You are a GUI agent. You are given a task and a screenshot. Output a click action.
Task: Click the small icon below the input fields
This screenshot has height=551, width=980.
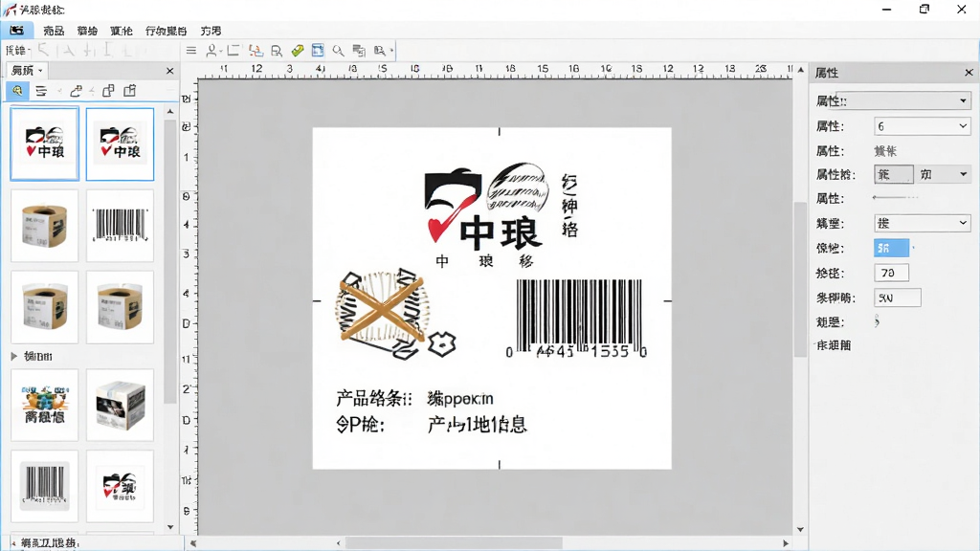[x=877, y=322]
